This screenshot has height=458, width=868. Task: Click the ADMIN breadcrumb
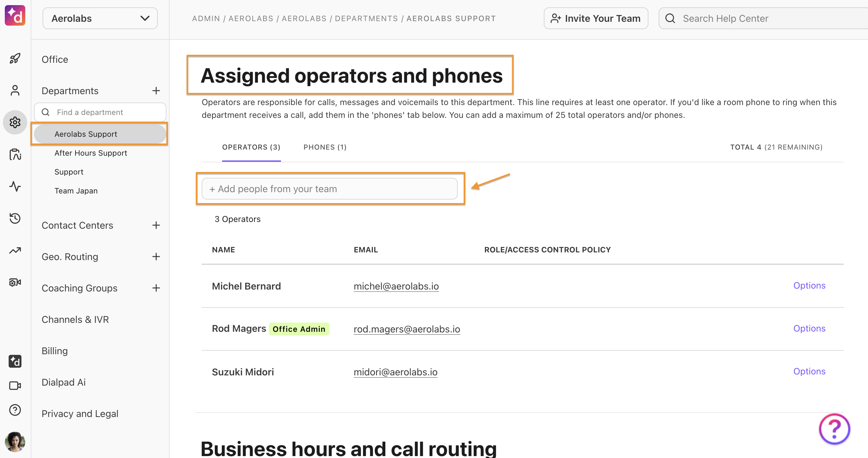(206, 18)
